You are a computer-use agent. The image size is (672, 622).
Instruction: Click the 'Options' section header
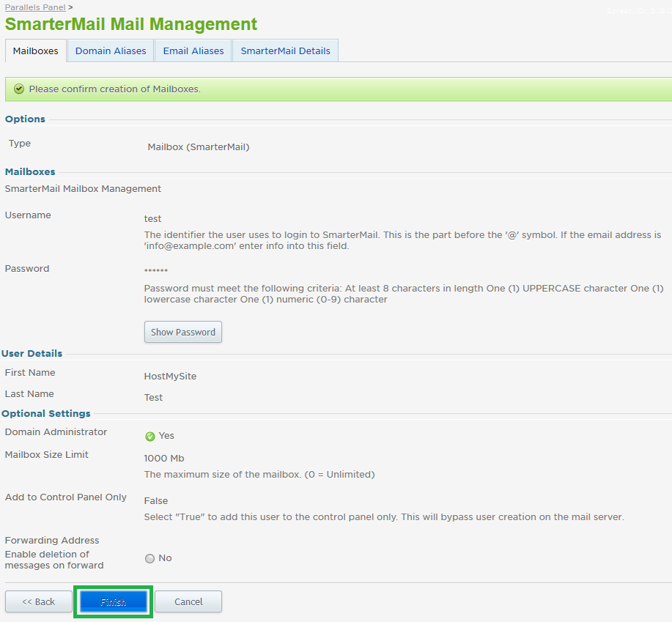click(25, 119)
